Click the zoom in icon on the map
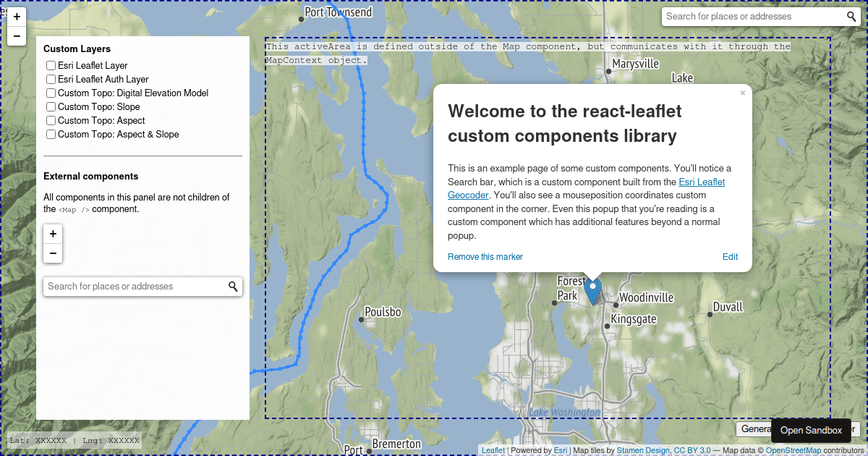This screenshot has height=456, width=868. [x=16, y=15]
